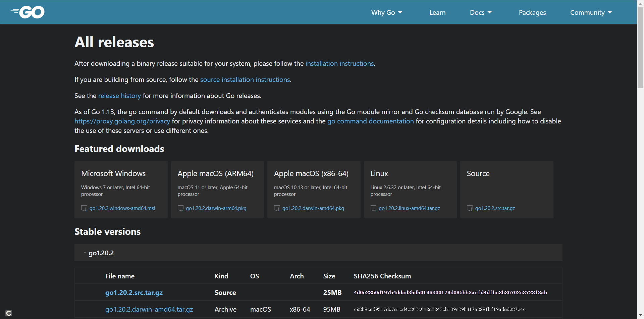Open the Learn menu item
Viewport: 644px width, 319px height.
point(437,12)
